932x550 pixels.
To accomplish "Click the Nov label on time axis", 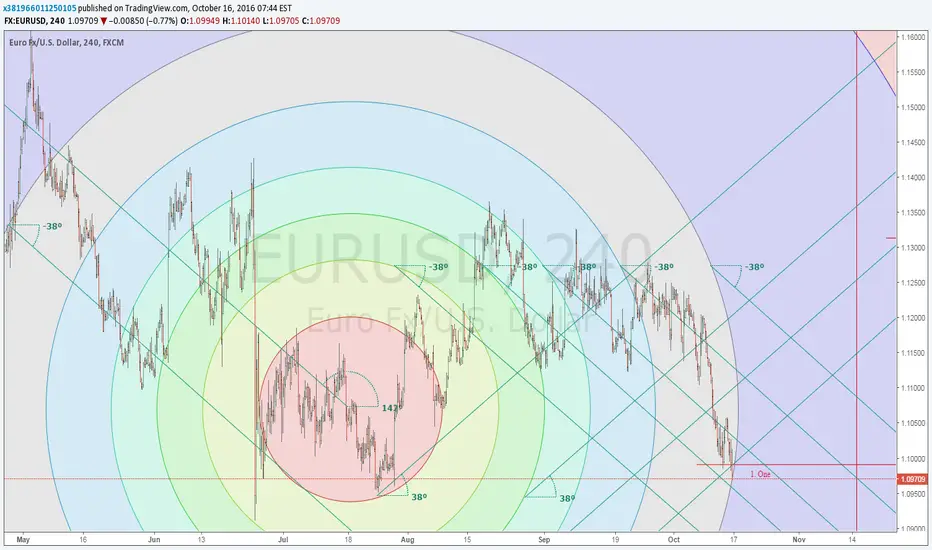I will pos(799,540).
